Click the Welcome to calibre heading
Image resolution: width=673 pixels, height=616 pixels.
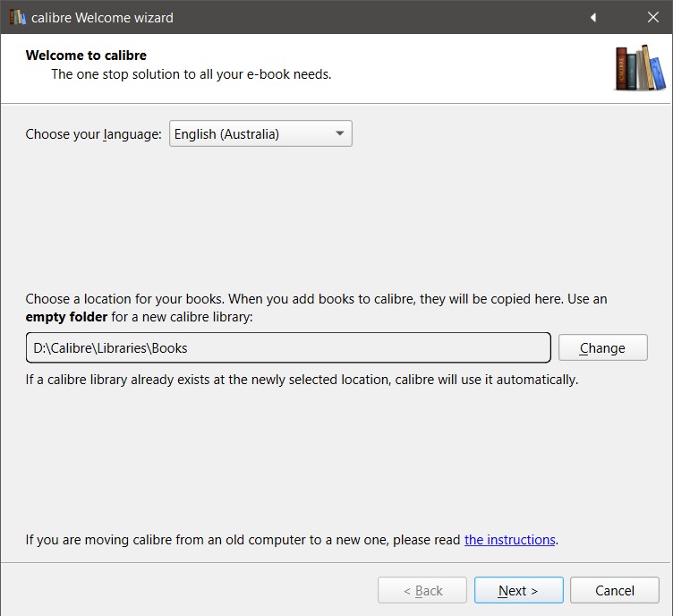tap(86, 55)
